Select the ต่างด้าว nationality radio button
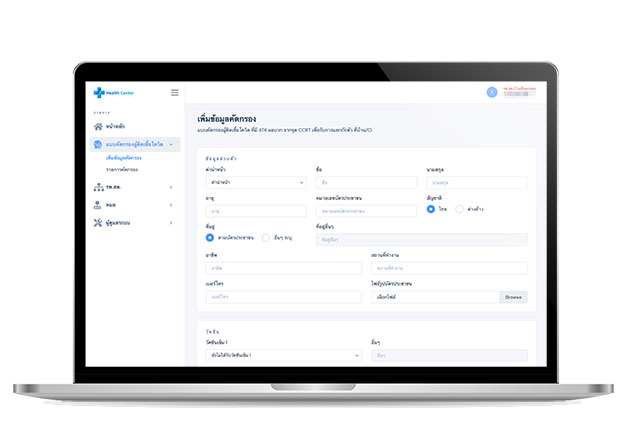Viewport: 626px width, 423px height. coord(459,210)
